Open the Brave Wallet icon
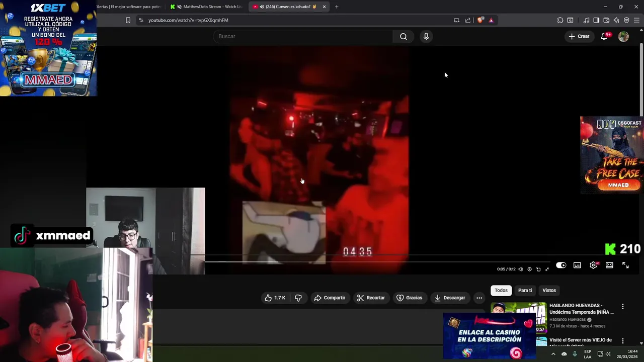644x362 pixels. [x=606, y=20]
